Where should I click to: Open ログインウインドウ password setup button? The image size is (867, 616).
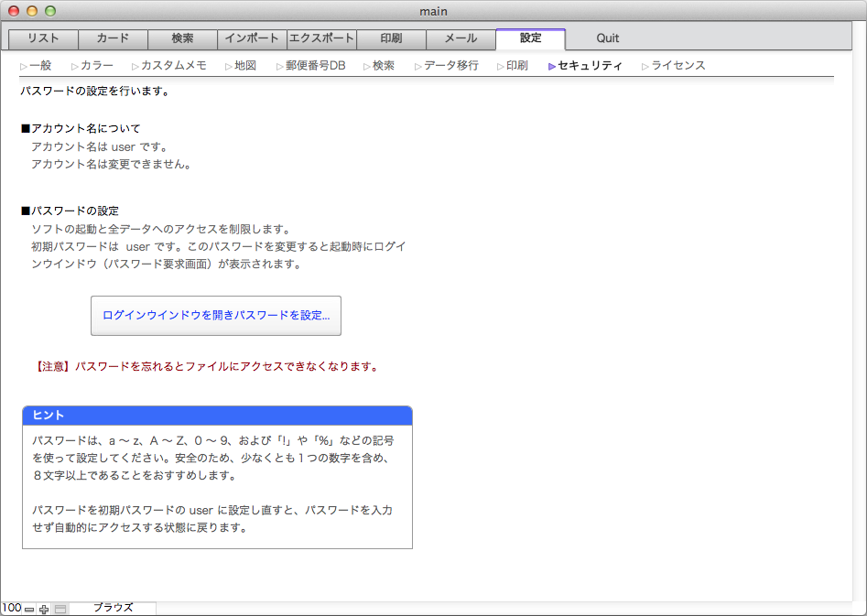216,316
